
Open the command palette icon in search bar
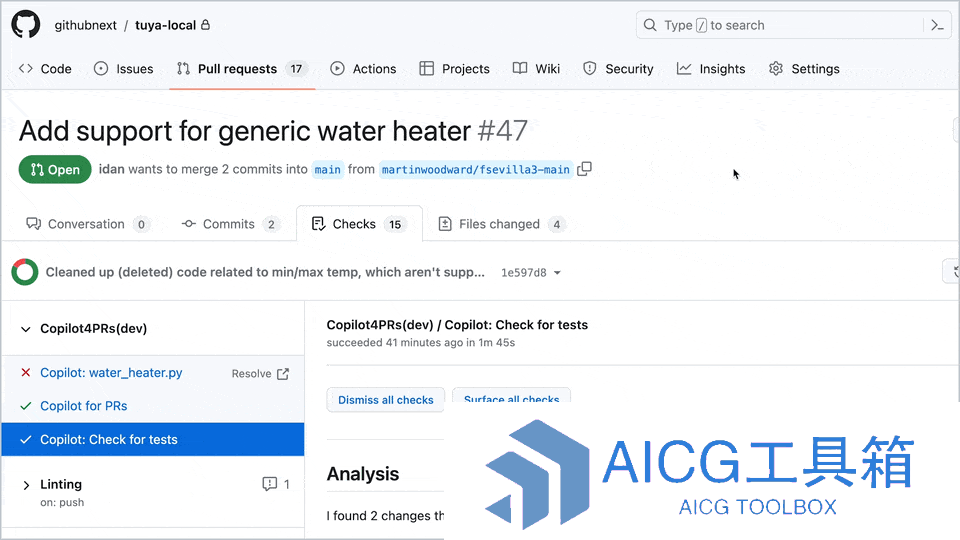point(937,25)
